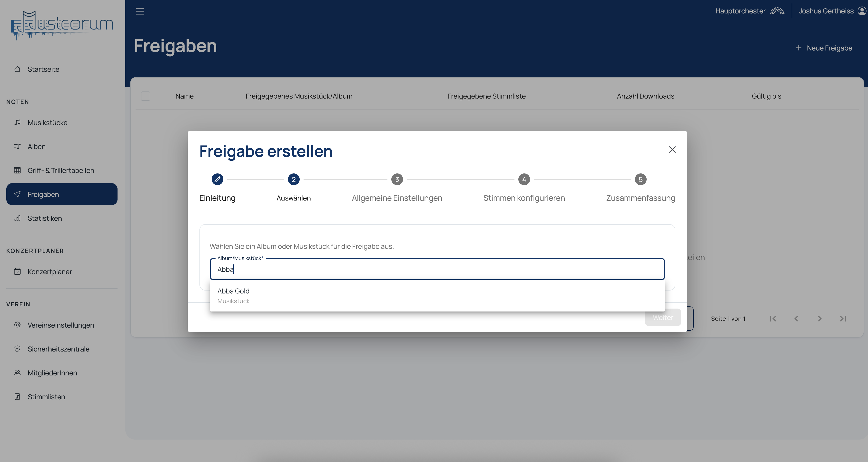Click the Neue Freigabe button
Viewport: 868px width, 462px height.
(824, 48)
